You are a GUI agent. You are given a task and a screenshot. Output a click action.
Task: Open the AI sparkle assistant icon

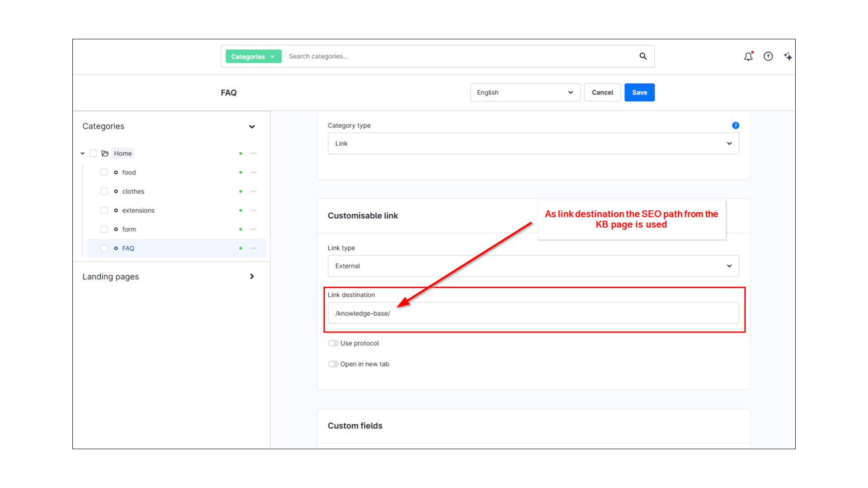(788, 56)
